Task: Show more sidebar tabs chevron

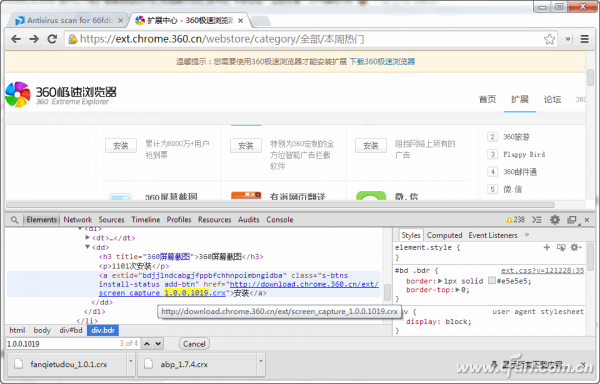Action: click(x=527, y=235)
